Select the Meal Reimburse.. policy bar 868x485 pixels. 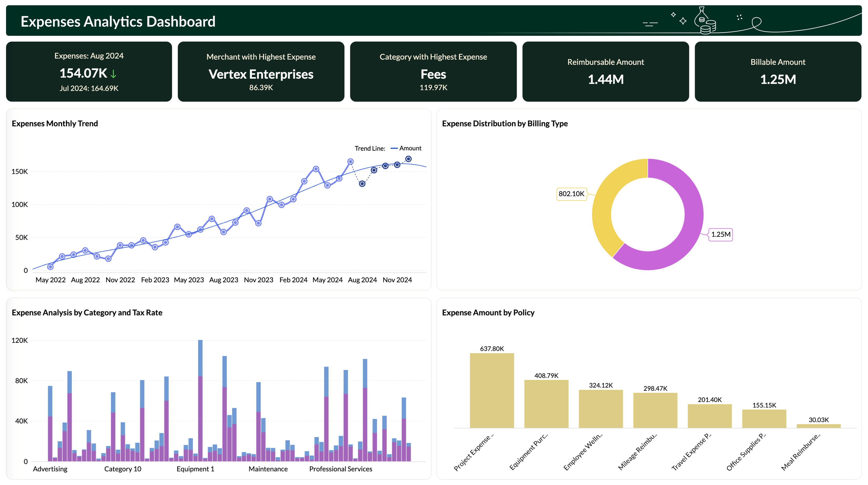(819, 426)
